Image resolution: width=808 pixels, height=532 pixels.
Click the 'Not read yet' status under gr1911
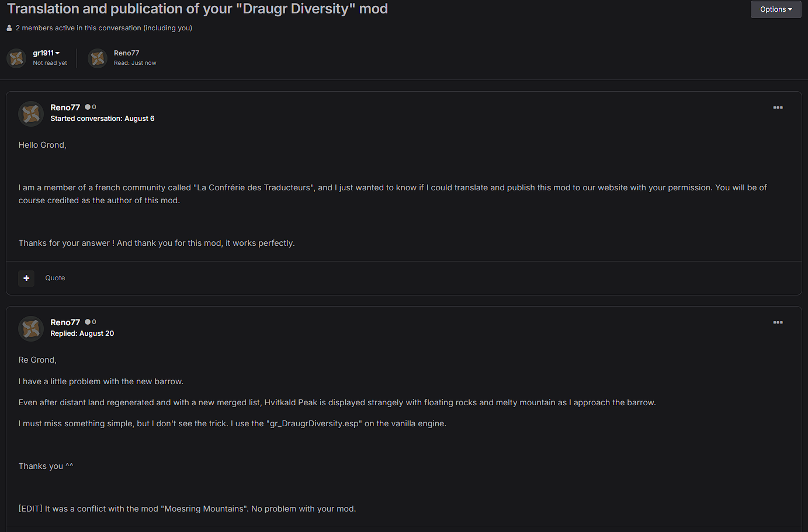click(x=50, y=63)
